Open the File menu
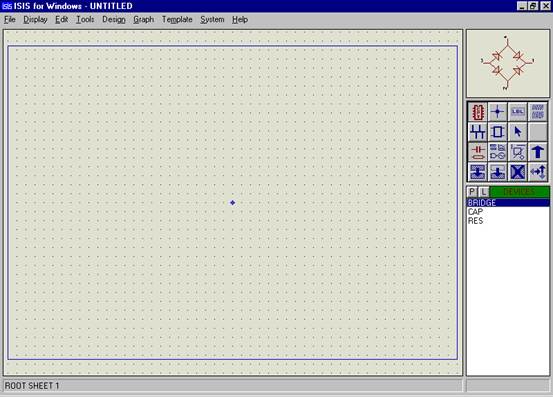 (x=10, y=20)
